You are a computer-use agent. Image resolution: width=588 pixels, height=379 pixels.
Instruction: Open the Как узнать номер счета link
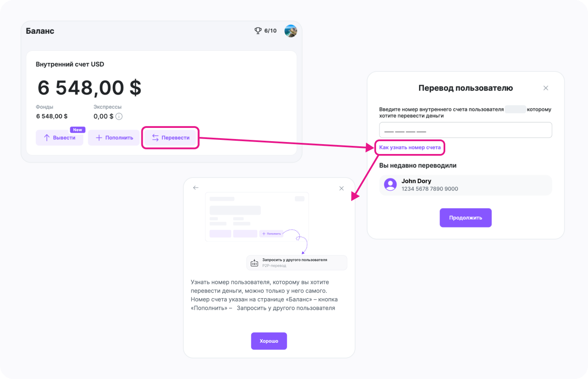coord(410,148)
